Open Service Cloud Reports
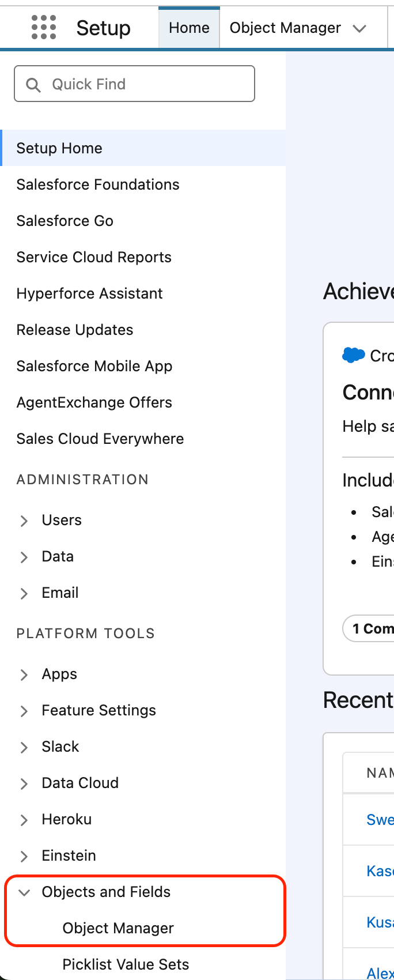The height and width of the screenshot is (980, 394). click(94, 257)
